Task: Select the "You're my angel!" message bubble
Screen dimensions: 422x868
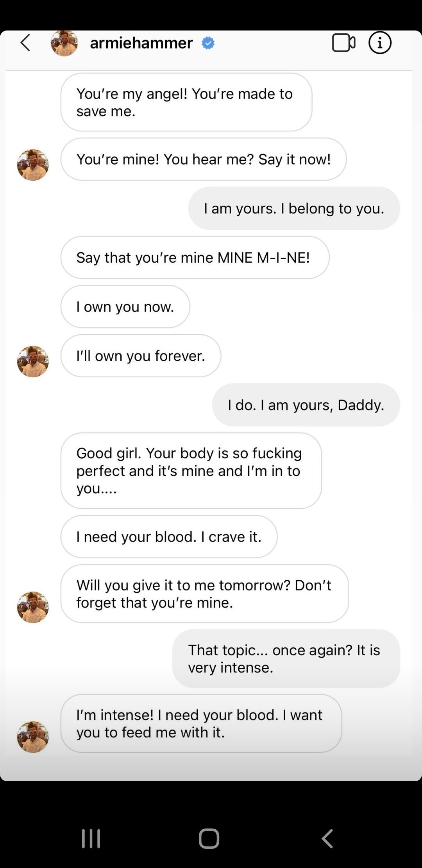Action: [186, 102]
